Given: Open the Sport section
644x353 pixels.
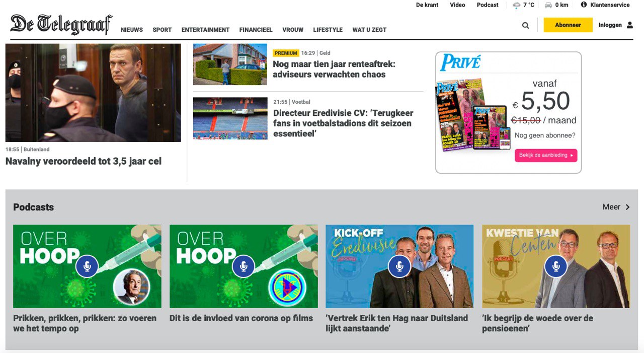Looking at the screenshot, I should 162,30.
